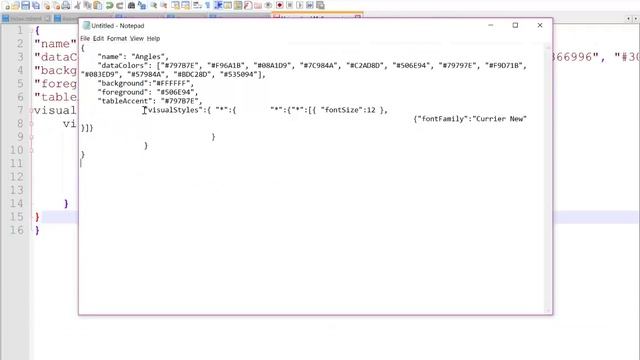Collapse the fold marker at line 9

coord(31,137)
